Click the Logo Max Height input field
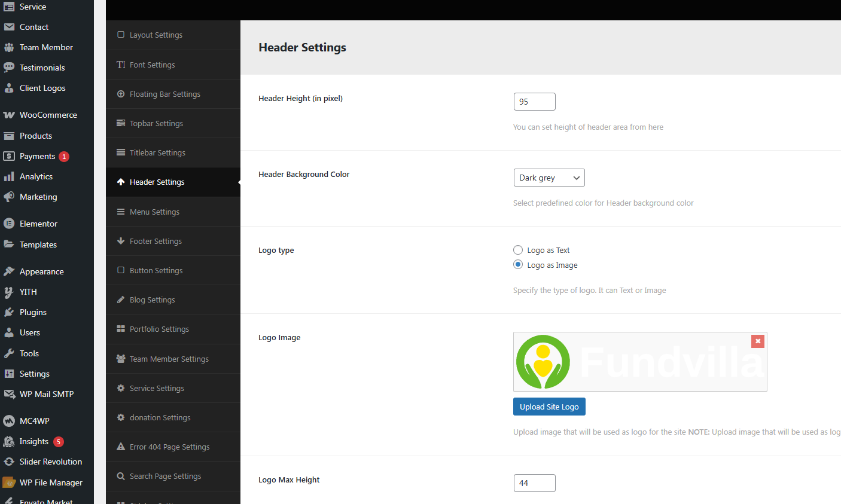841x504 pixels. [534, 483]
